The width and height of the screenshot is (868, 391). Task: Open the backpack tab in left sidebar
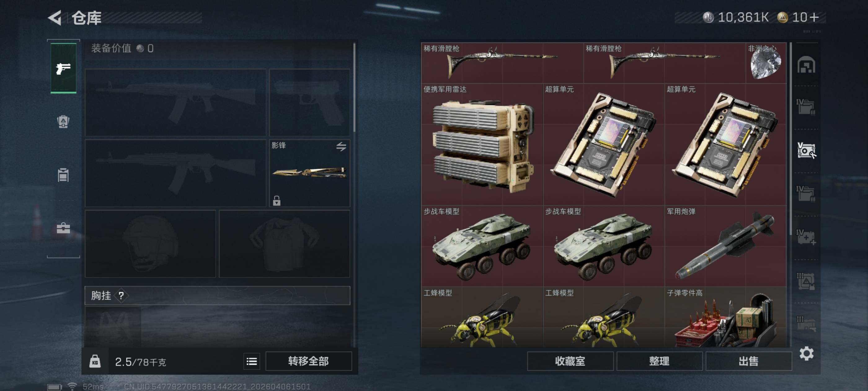(x=63, y=121)
